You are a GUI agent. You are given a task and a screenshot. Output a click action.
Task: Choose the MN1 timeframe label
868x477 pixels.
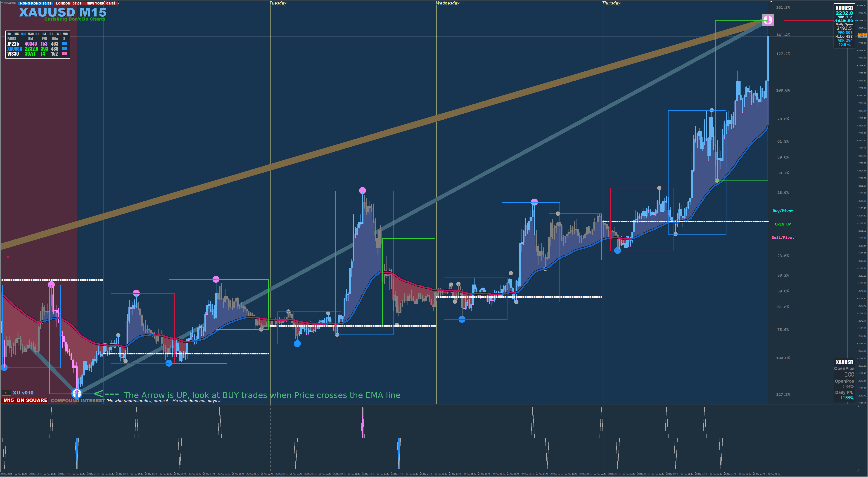coord(65,34)
